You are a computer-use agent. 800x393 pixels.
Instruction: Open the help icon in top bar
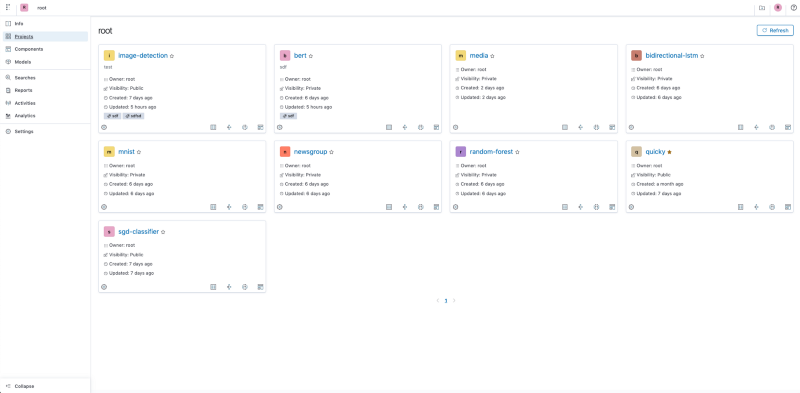(793, 8)
